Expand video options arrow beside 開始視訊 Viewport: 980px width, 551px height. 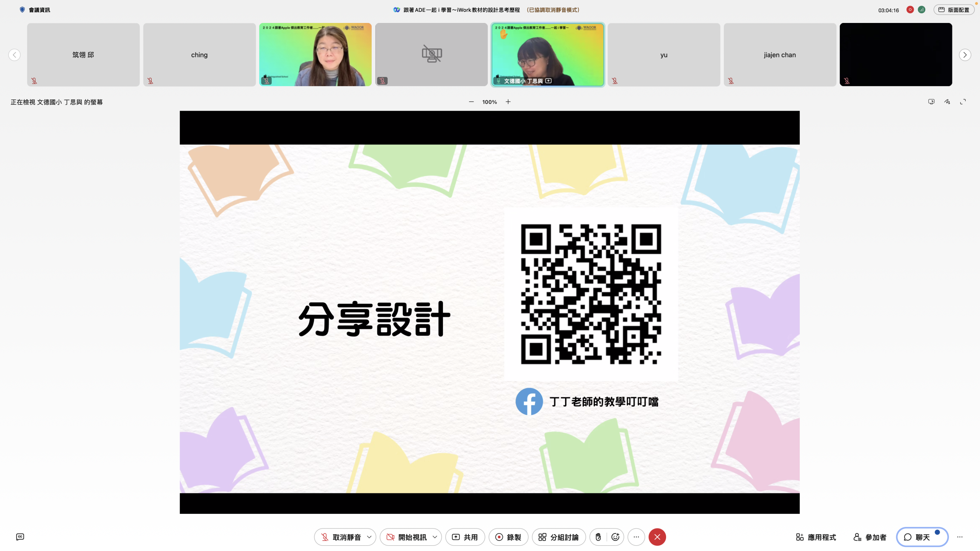(435, 537)
